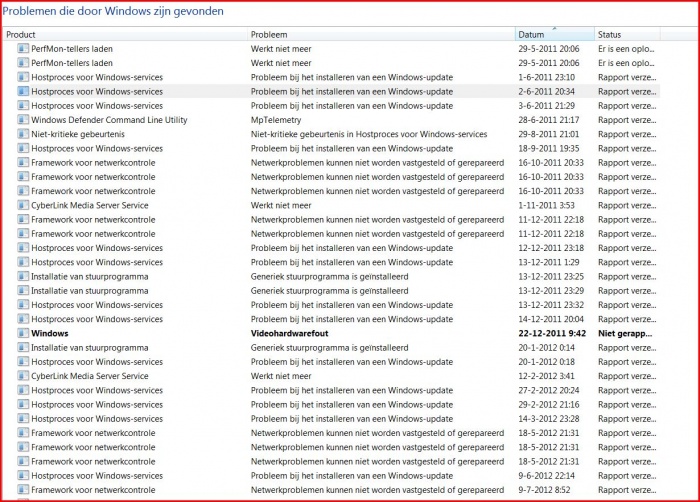The width and height of the screenshot is (700, 502).
Task: Select the Hostproces icon dated 12-12-2011
Action: point(23,248)
